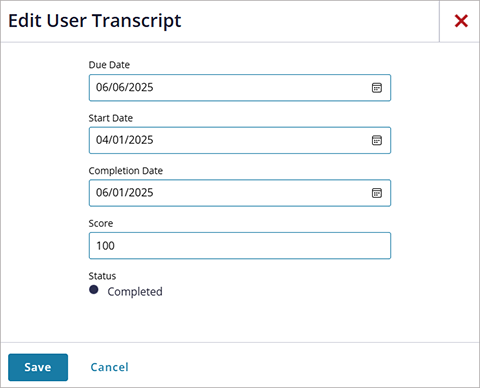Open the Start Date calendar picker
Viewport: 480px width, 388px height.
[377, 140]
